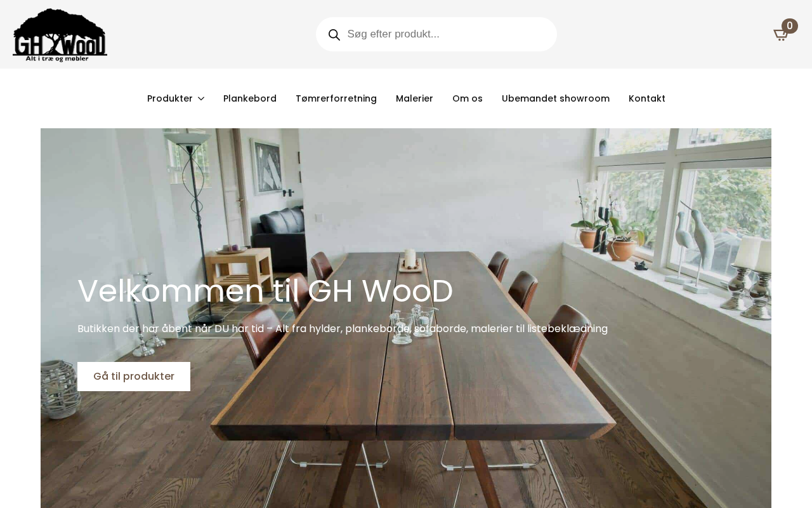The image size is (812, 508).
Task: Click the search magnifier icon
Action: [x=334, y=35]
